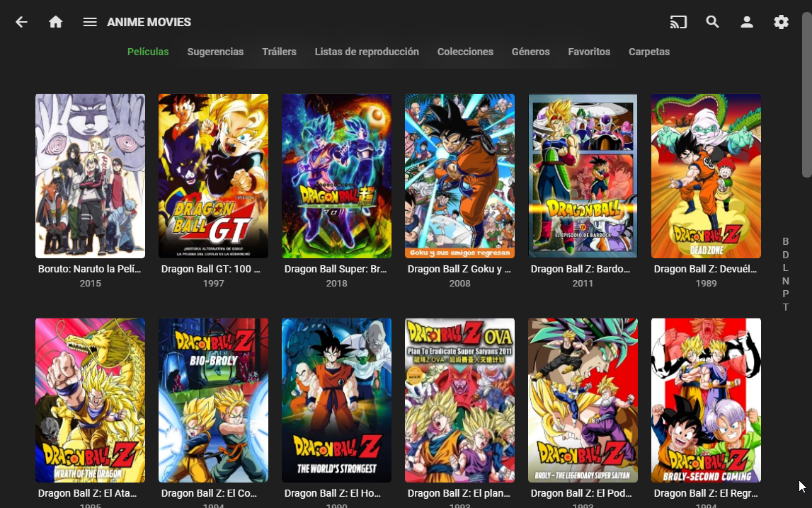Click the title 'Dragon Ball Z Goku y ...'

(459, 269)
